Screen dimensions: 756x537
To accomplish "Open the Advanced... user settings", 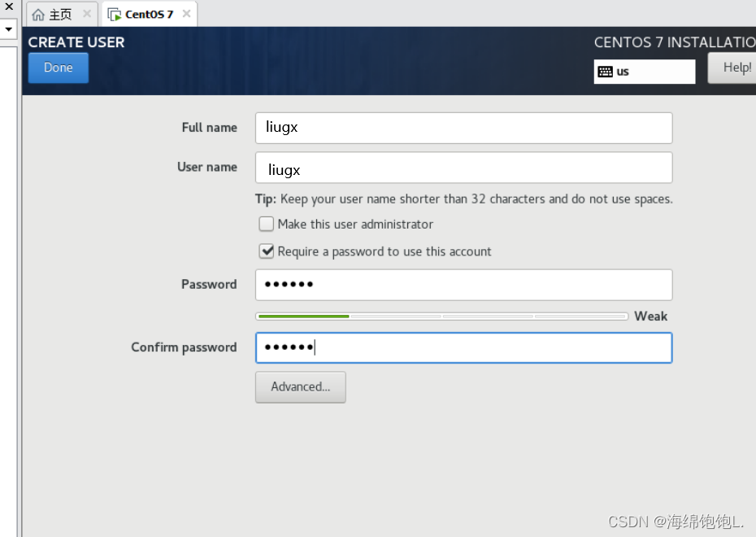I will [x=301, y=387].
